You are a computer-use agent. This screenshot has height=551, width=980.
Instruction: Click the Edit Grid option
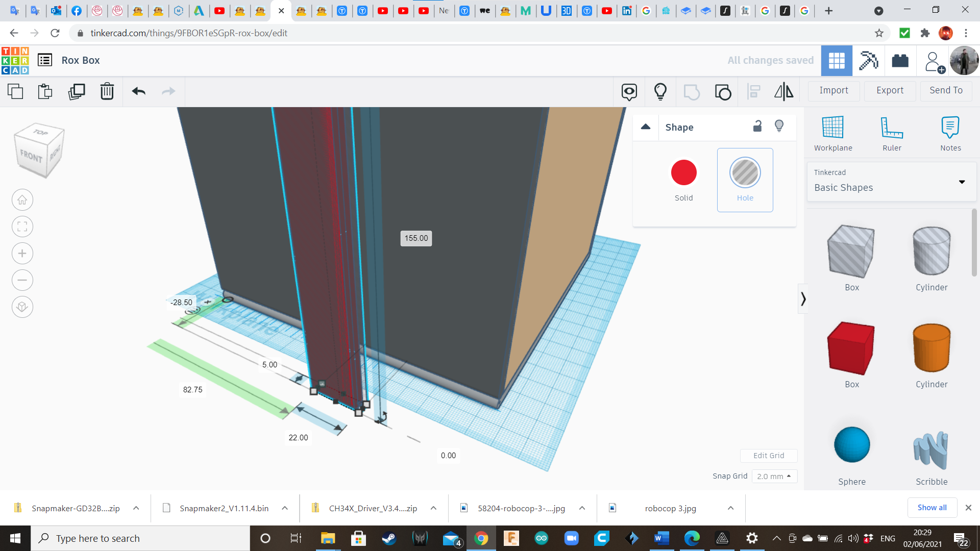767,456
